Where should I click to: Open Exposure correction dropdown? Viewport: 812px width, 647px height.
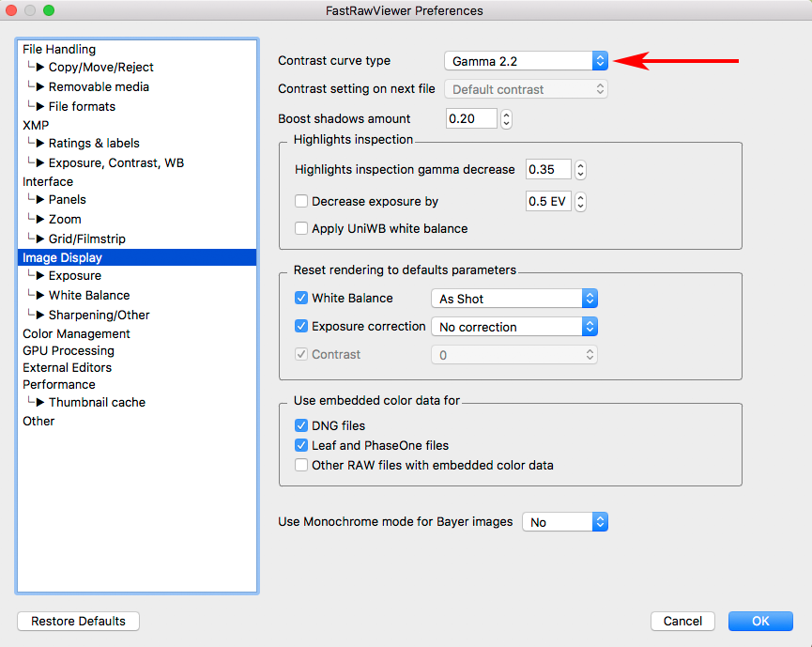point(513,327)
